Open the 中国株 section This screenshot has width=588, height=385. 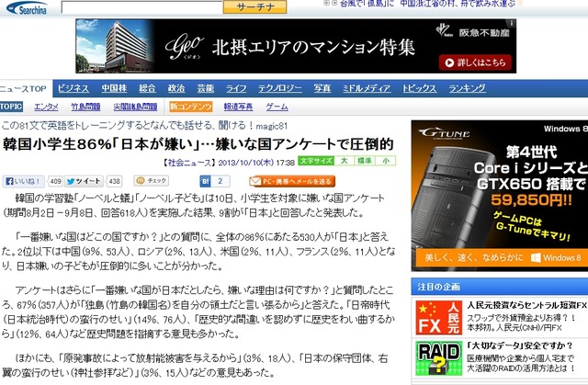pos(114,88)
